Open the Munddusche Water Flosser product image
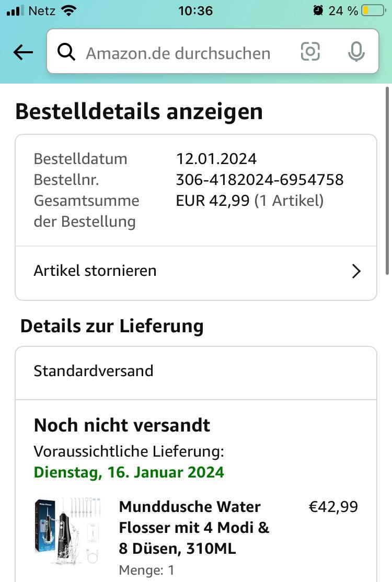The image size is (392, 582). 67,531
